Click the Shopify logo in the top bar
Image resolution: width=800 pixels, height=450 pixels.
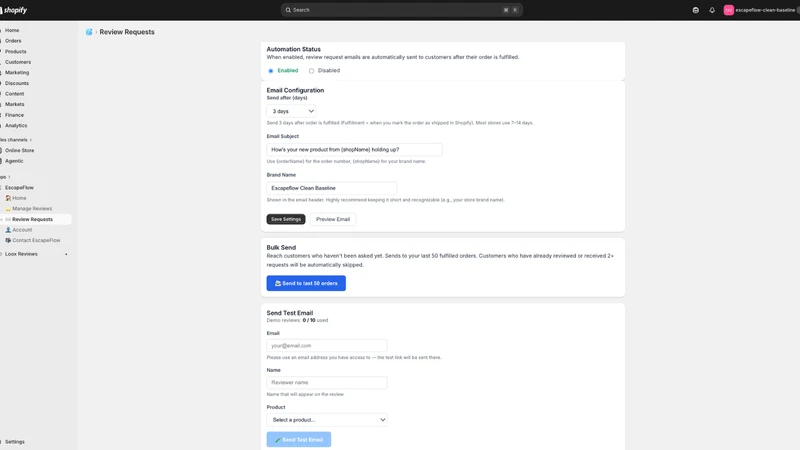pos(14,10)
